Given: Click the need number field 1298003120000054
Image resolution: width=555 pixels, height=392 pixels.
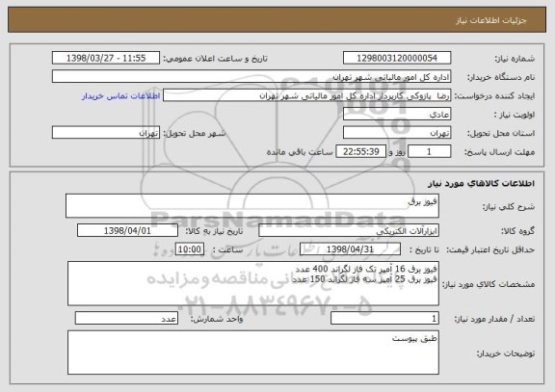Looking at the screenshot, I should 397,58.
